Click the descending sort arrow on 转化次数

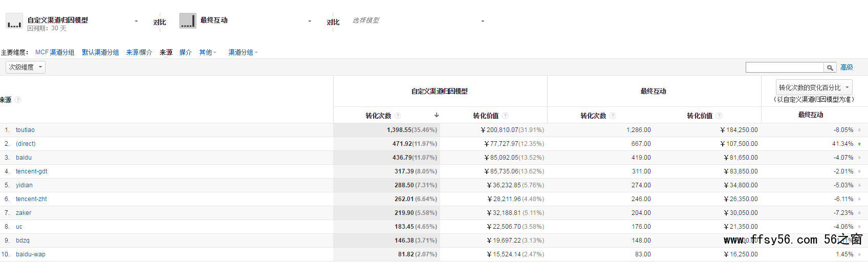point(437,115)
